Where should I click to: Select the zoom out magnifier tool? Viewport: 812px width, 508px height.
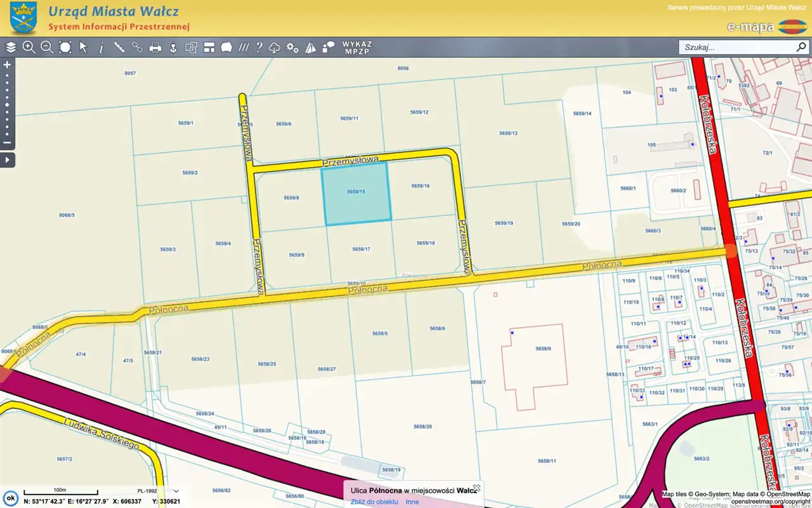pyautogui.click(x=47, y=47)
